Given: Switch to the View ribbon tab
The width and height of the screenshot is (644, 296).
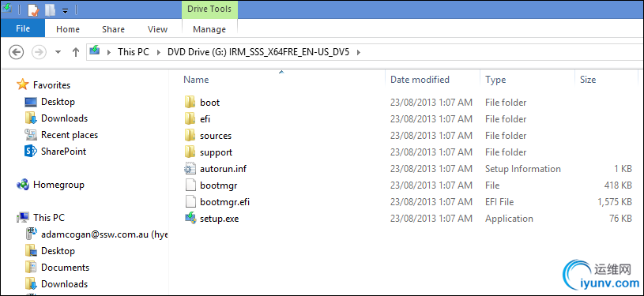Looking at the screenshot, I should 158,29.
